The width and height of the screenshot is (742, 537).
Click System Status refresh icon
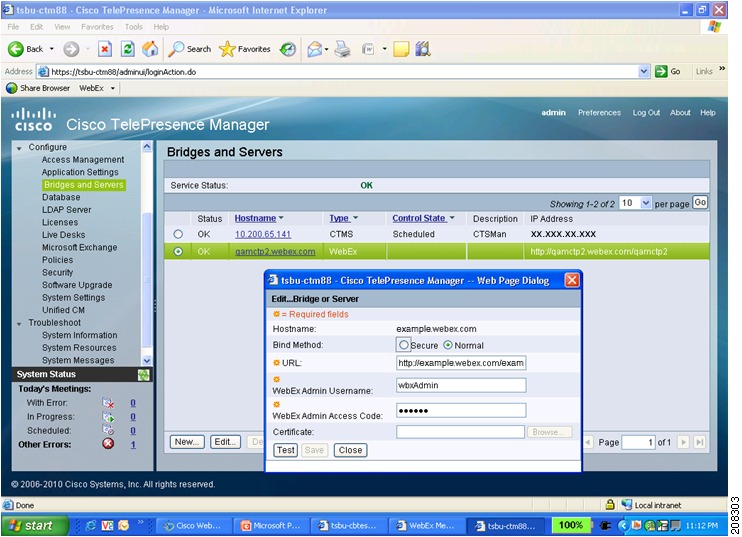click(x=143, y=375)
